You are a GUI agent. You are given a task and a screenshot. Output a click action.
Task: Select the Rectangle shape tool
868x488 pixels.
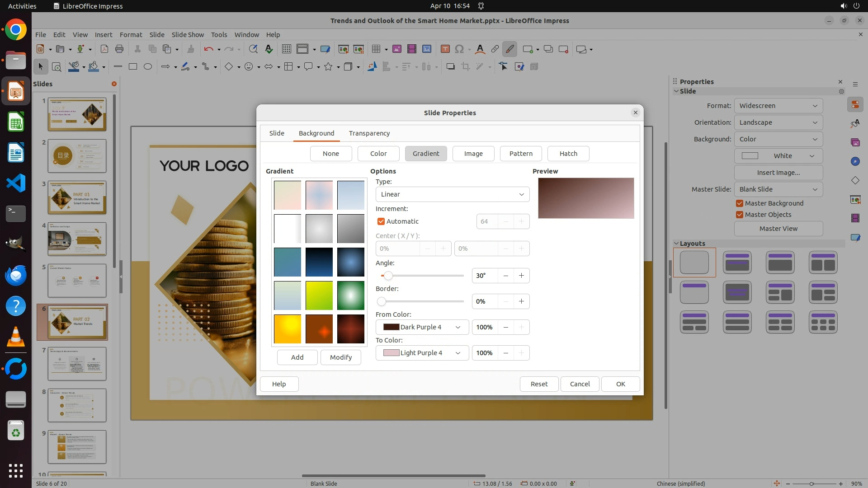click(132, 67)
